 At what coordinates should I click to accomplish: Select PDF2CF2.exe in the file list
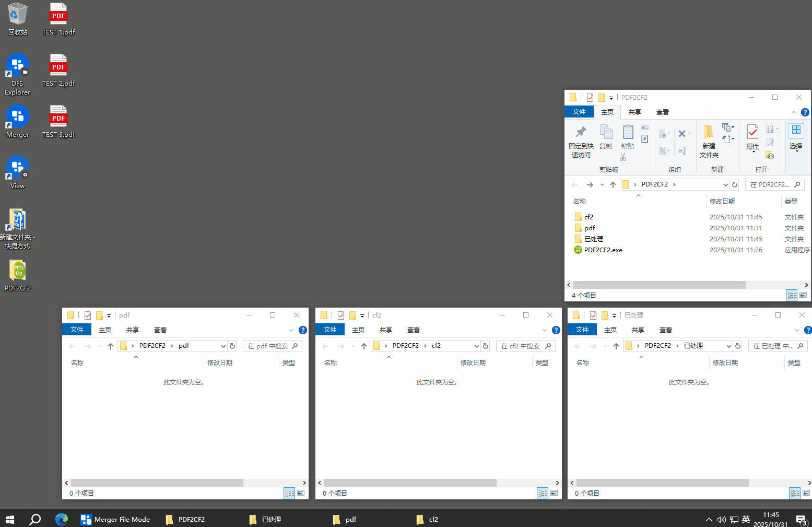pos(603,250)
